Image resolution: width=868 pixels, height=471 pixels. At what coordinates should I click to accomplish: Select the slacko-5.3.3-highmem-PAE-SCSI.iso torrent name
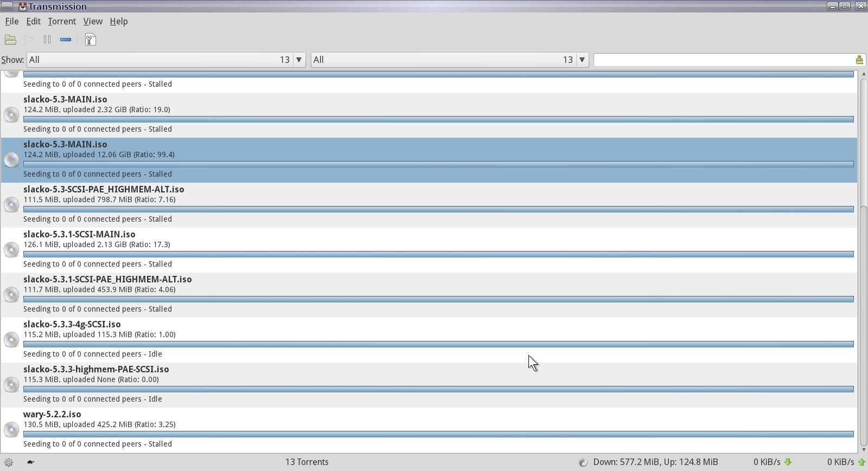pyautogui.click(x=96, y=369)
